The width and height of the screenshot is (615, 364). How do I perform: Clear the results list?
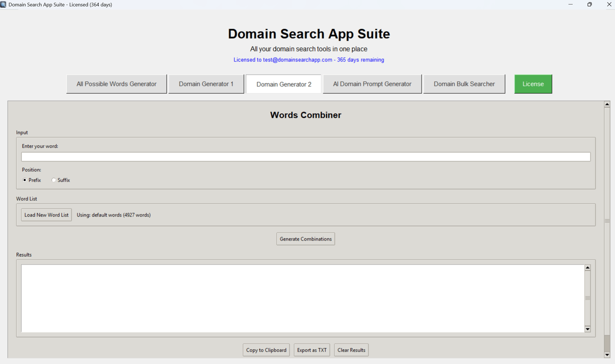[x=351, y=350]
